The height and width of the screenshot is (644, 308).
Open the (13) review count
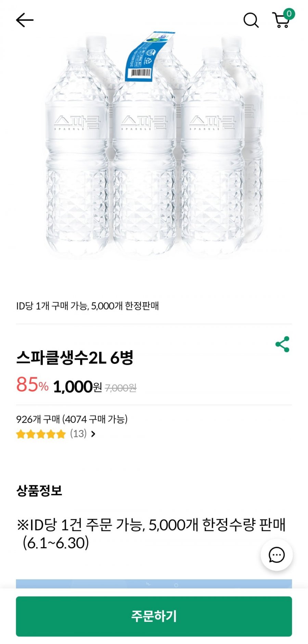78,434
